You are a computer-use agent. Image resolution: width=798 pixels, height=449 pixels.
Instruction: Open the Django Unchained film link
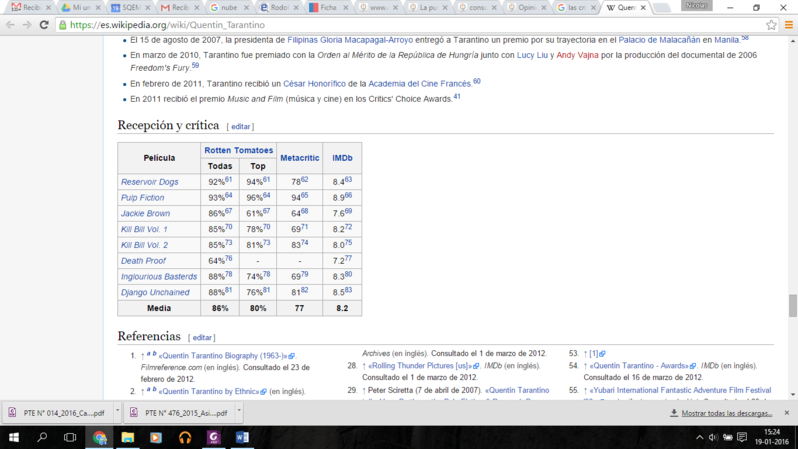click(x=155, y=292)
